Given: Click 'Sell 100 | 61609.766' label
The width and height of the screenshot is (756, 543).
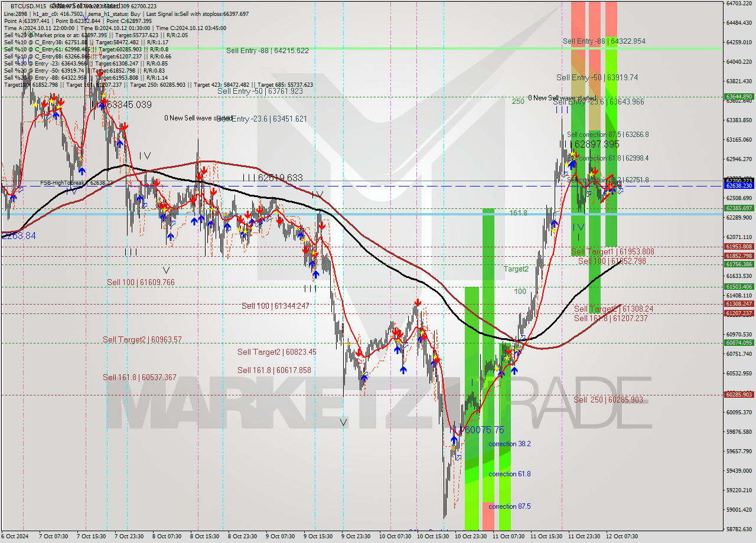Looking at the screenshot, I should tap(141, 282).
